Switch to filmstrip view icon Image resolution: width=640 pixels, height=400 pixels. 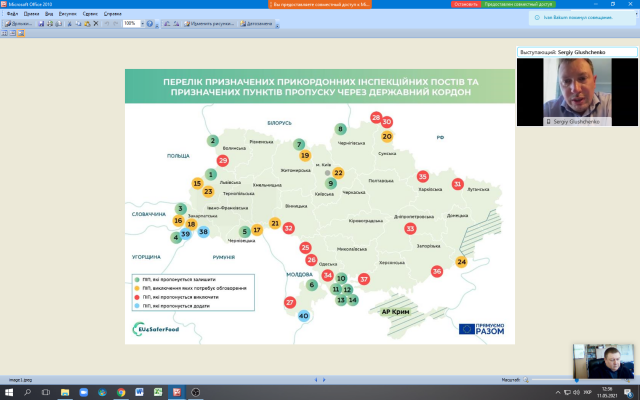[12, 32]
